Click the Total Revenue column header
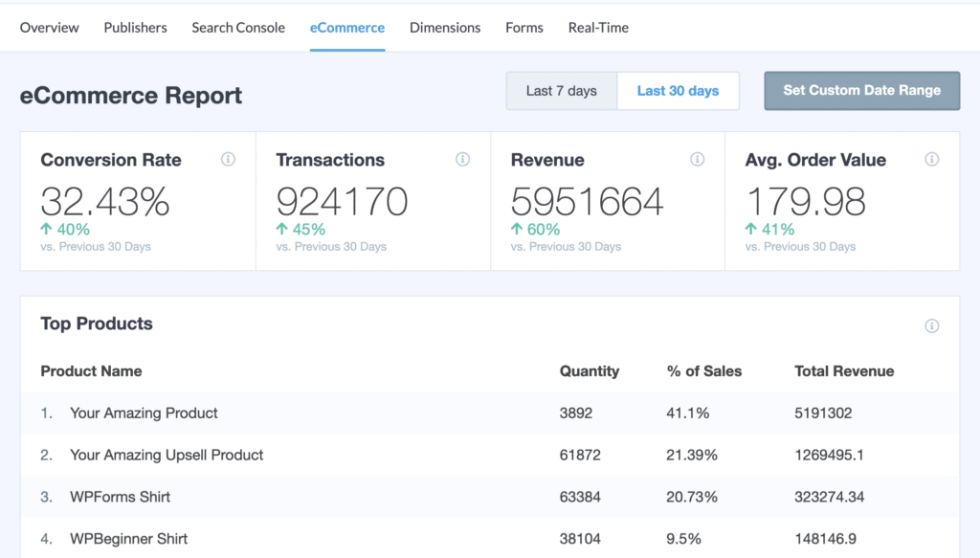 click(844, 371)
